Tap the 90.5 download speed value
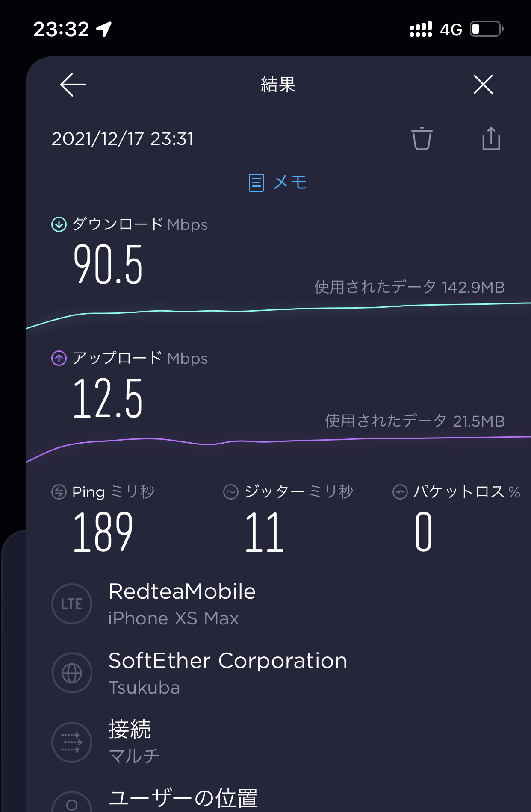The image size is (531, 812). point(108,265)
